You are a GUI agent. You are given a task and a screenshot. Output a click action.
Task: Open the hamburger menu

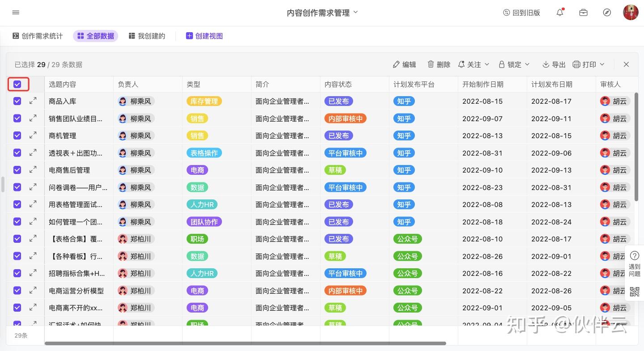pos(16,13)
